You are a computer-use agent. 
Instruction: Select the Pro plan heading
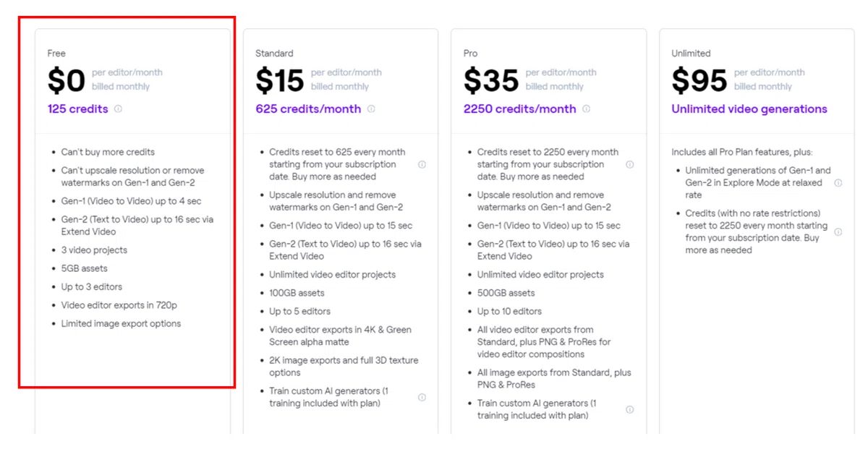(x=470, y=54)
